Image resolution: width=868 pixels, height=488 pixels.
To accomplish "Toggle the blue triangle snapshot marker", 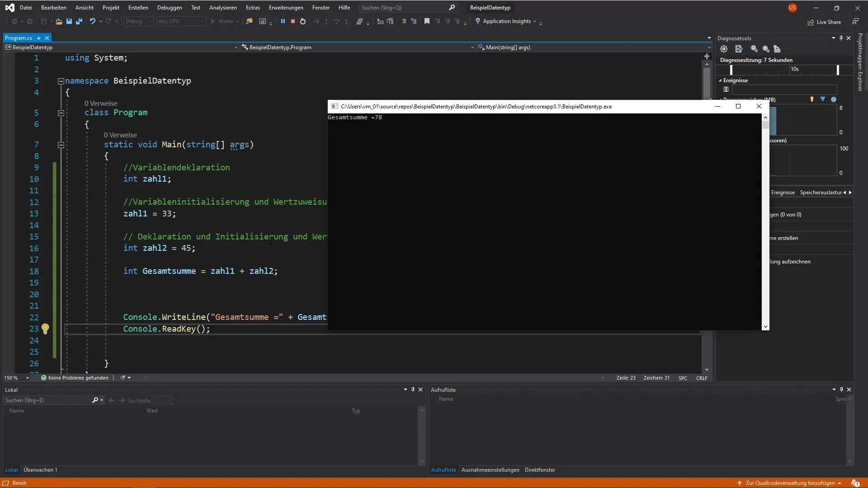I will [x=823, y=99].
